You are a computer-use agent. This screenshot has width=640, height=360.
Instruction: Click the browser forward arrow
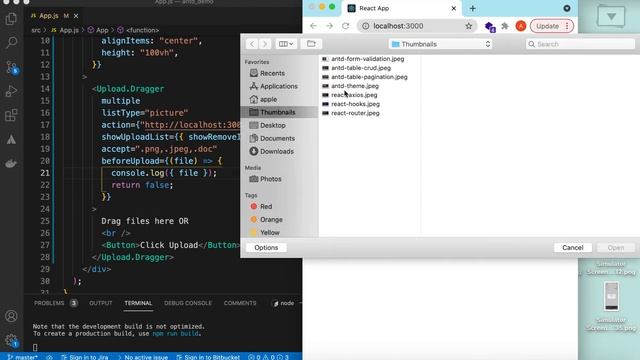tap(329, 26)
